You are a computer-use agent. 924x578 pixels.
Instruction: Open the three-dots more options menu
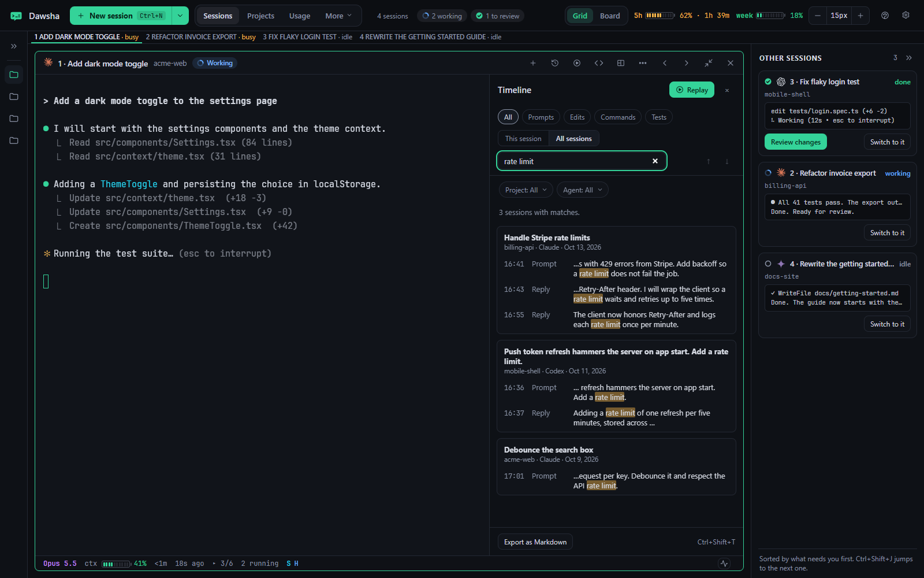click(x=643, y=63)
